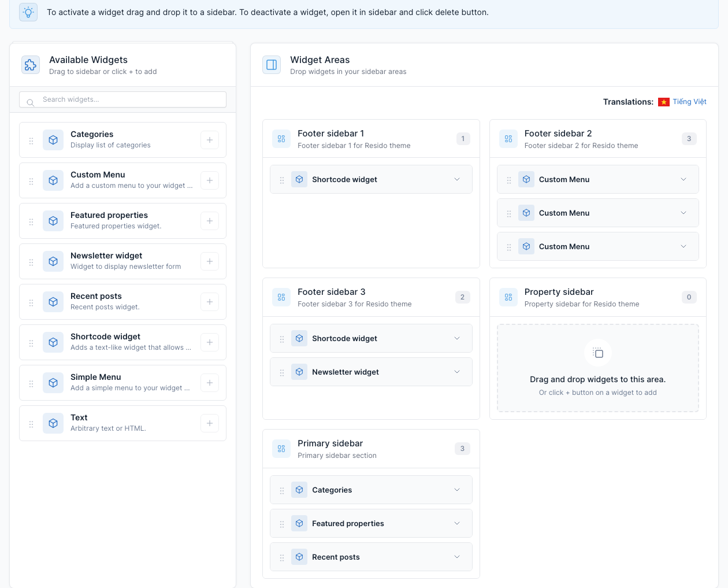Click the lightbulb tip icon

pyautogui.click(x=28, y=12)
